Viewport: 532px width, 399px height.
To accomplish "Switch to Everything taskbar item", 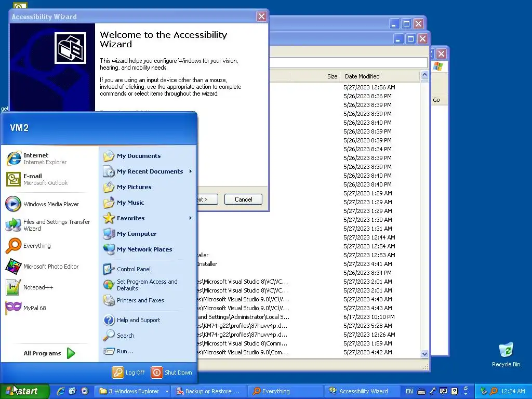I will [x=285, y=391].
